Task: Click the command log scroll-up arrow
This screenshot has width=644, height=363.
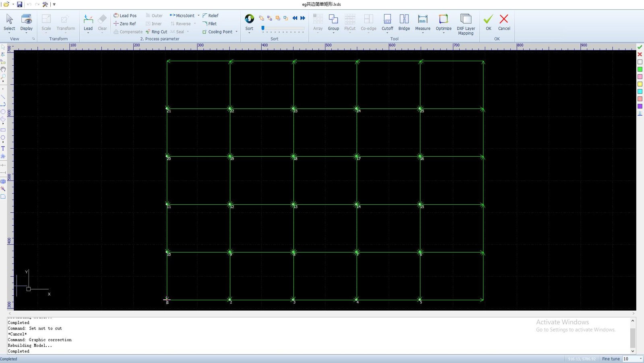Action: [x=633, y=321]
